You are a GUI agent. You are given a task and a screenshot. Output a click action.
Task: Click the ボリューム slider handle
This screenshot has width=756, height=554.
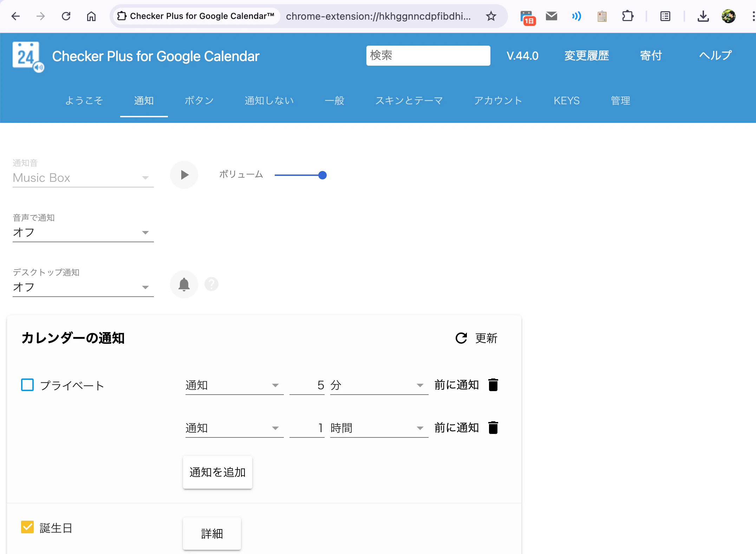click(322, 175)
